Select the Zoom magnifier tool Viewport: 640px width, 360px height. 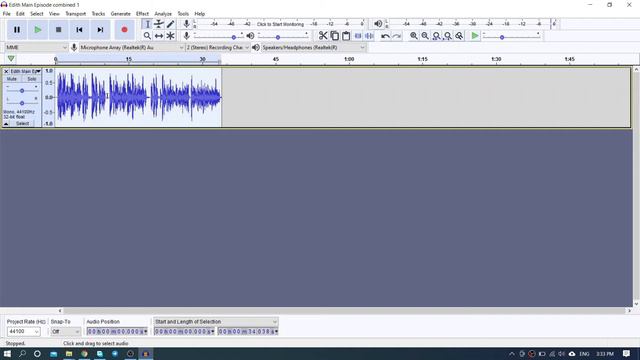coord(147,36)
